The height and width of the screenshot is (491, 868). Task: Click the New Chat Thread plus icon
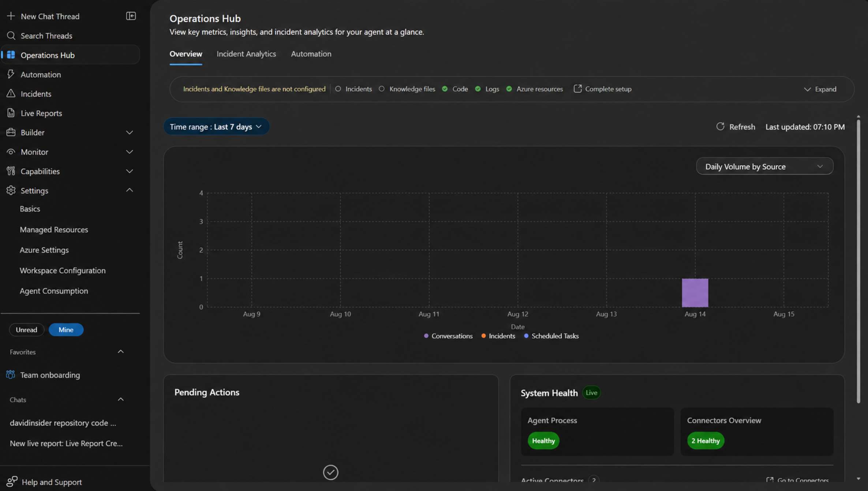(11, 16)
